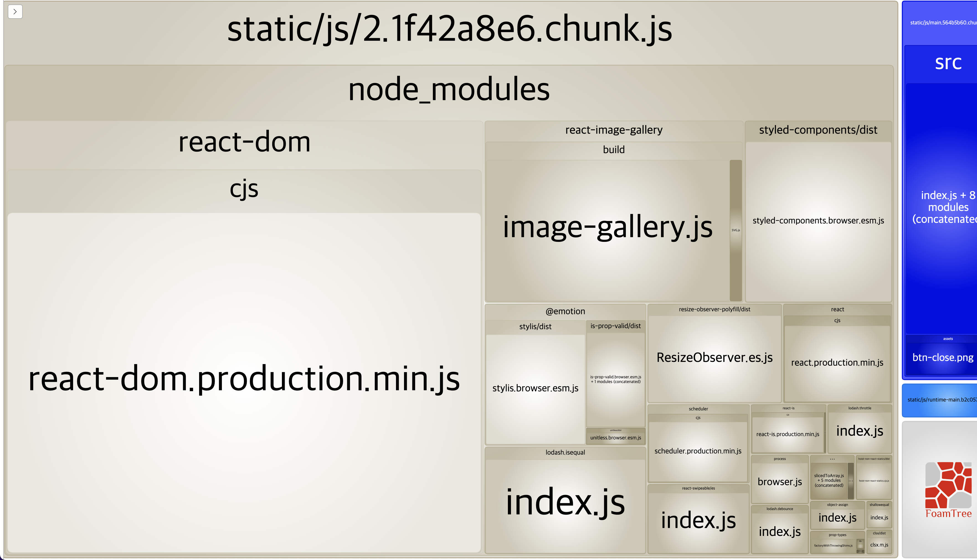Expand the sidebar with chevron button

(15, 12)
